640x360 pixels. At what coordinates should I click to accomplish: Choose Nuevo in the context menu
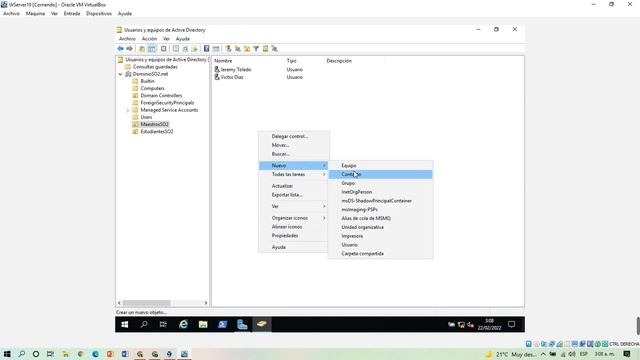click(x=293, y=165)
